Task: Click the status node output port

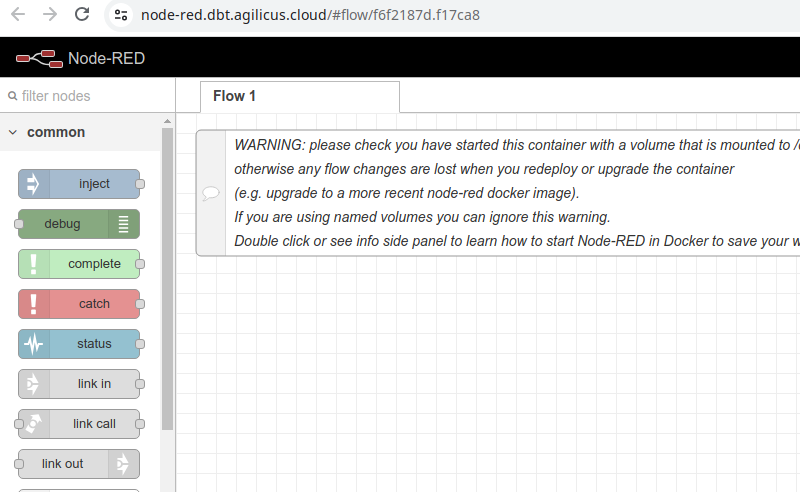Action: tap(140, 344)
